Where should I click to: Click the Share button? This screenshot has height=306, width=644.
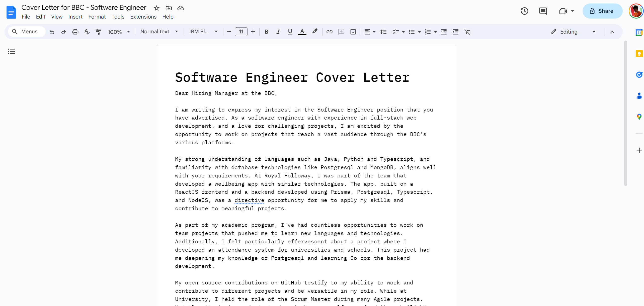click(602, 11)
